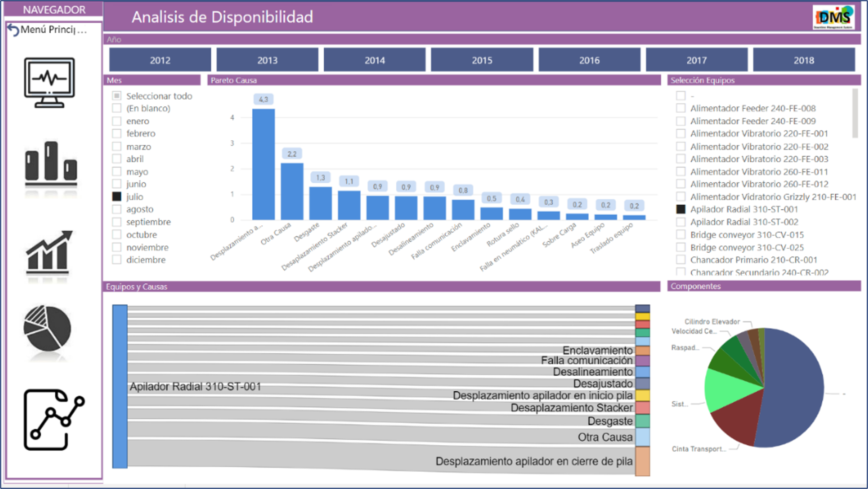
Task: Click the red Desaplazamiento Stacker Sankey node
Action: pos(642,408)
